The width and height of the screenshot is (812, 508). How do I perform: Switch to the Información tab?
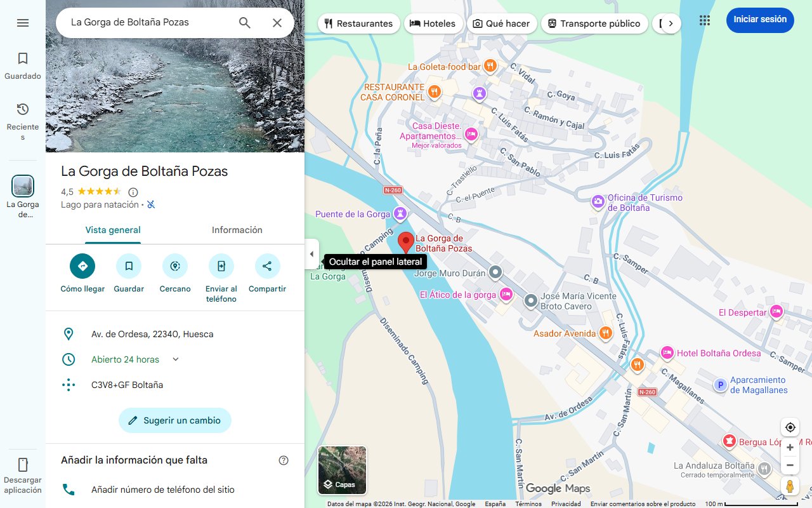pos(237,230)
